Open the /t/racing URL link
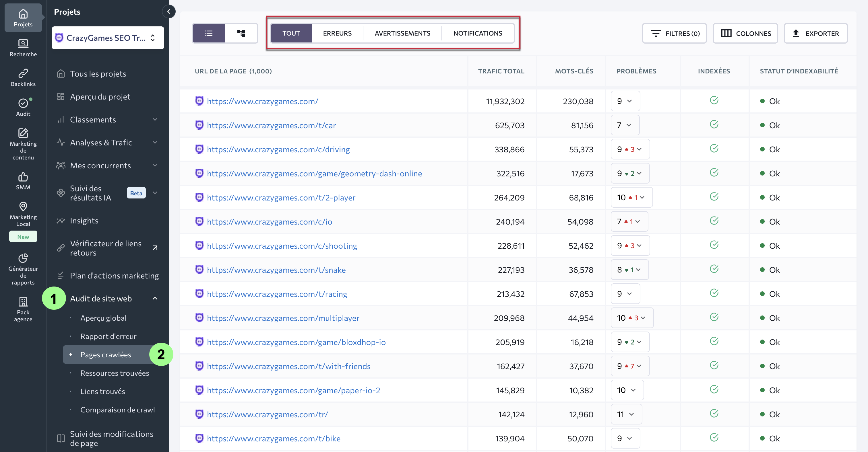This screenshot has width=868, height=452. [277, 294]
